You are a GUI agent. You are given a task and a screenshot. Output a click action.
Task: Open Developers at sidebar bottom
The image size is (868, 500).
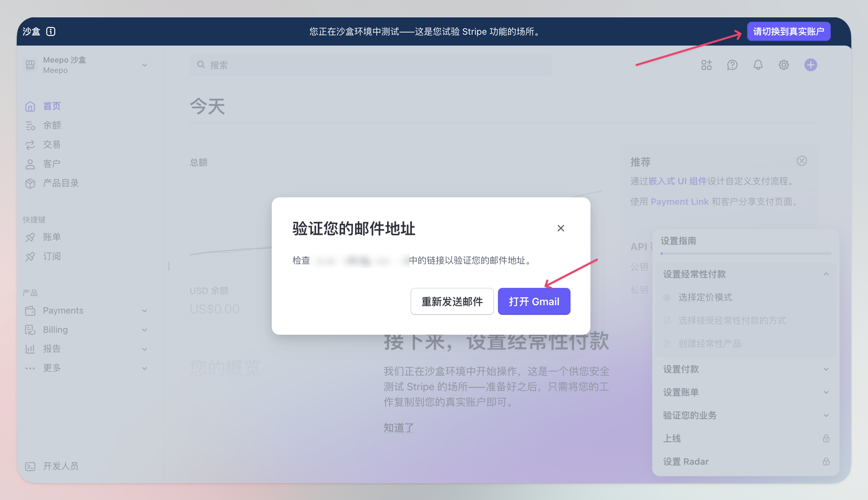(60, 466)
